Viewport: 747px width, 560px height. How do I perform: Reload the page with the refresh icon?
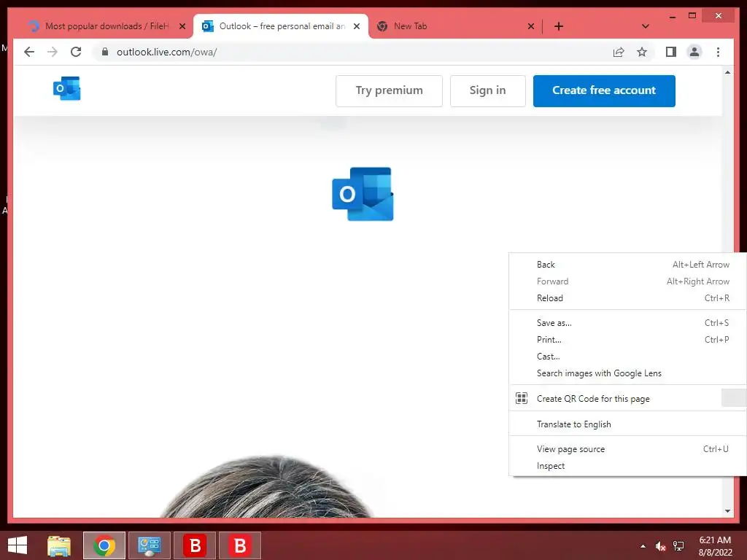(x=76, y=52)
